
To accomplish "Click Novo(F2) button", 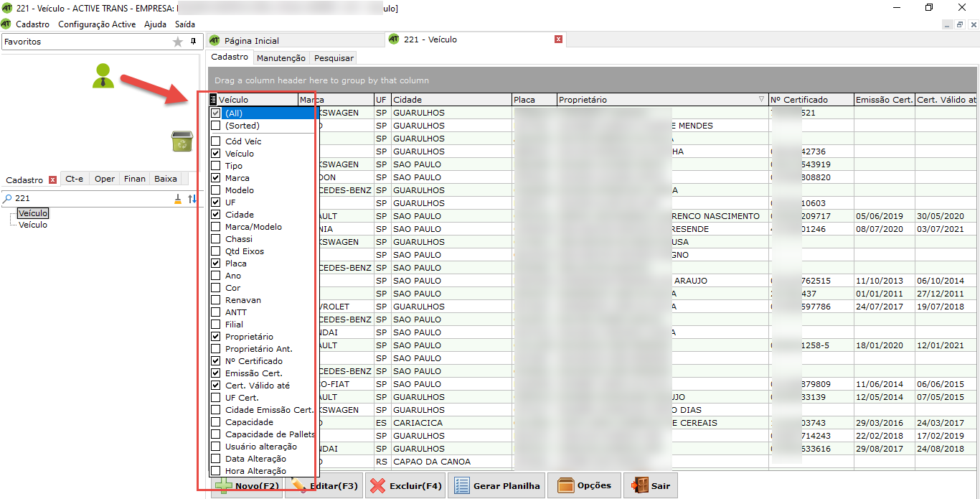I will (x=246, y=485).
